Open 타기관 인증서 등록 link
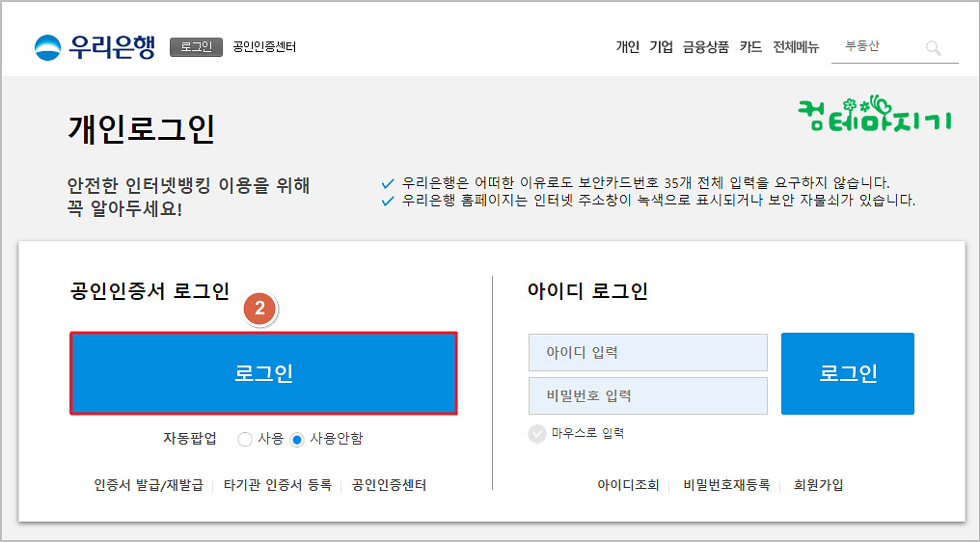Image resolution: width=980 pixels, height=542 pixels. coord(278,485)
